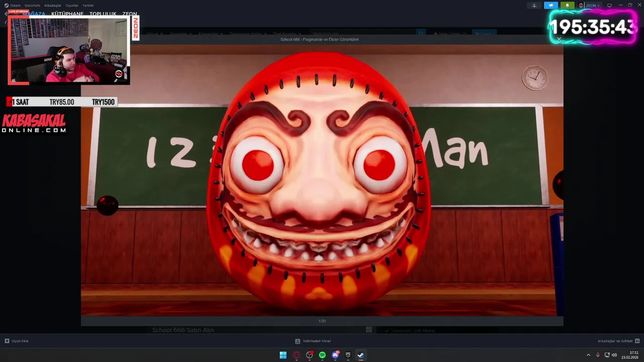Open the Görünüm menu
The width and height of the screenshot is (644, 362).
[x=32, y=6]
